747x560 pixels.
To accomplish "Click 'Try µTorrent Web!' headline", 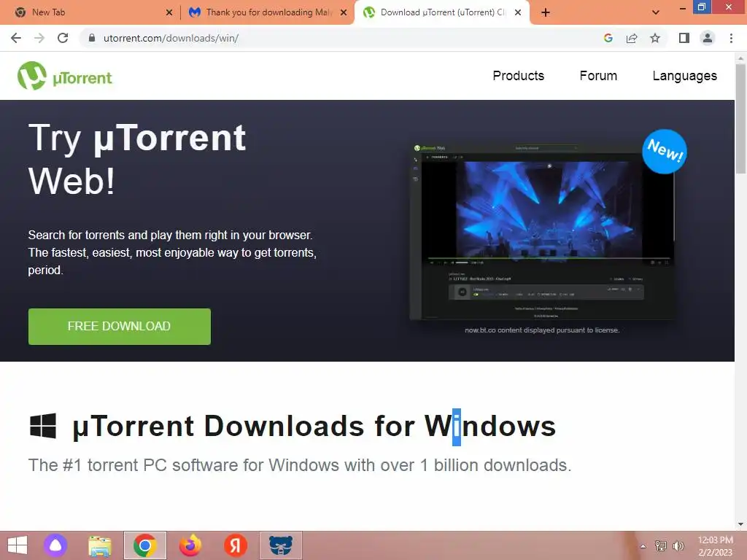I will coord(137,159).
